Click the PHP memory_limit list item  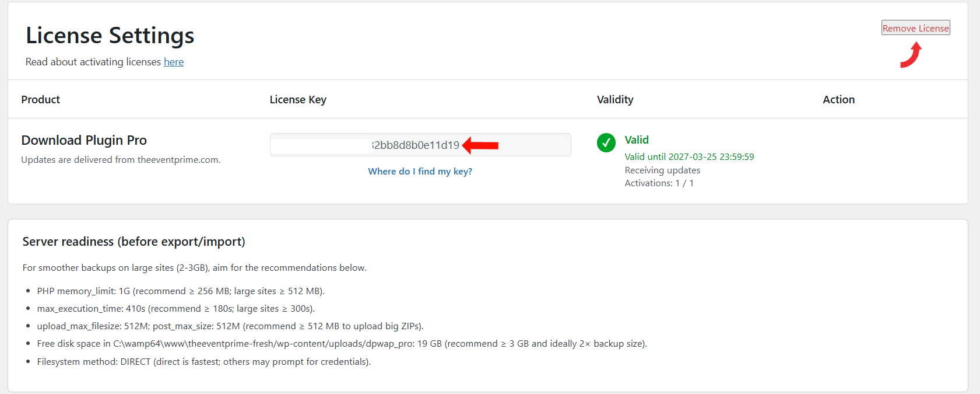click(181, 291)
